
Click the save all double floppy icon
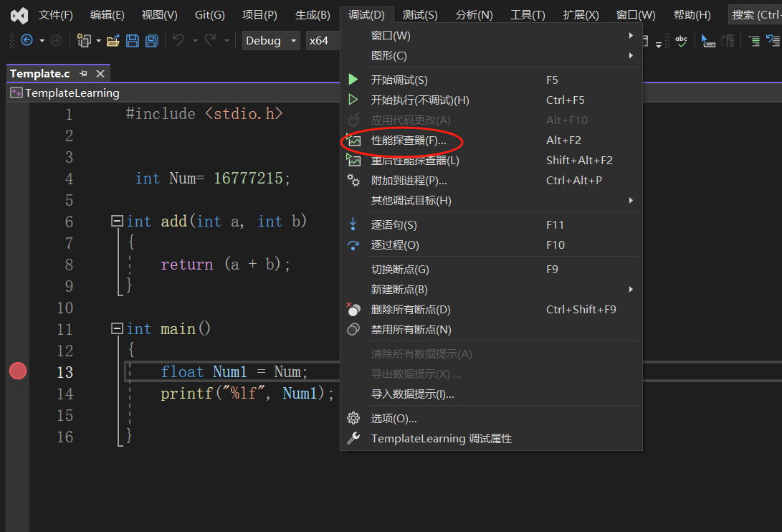click(152, 40)
